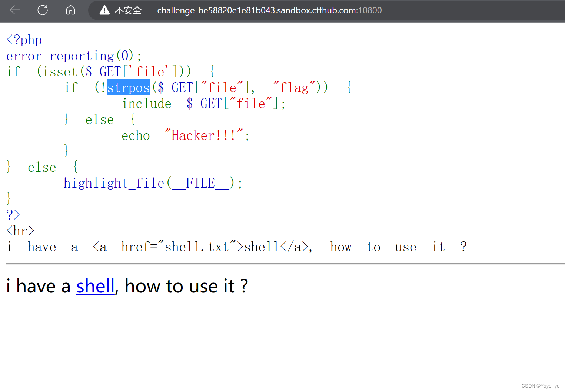Click the highlighted strpos text
Viewport: 565px width, 392px height.
(128, 87)
